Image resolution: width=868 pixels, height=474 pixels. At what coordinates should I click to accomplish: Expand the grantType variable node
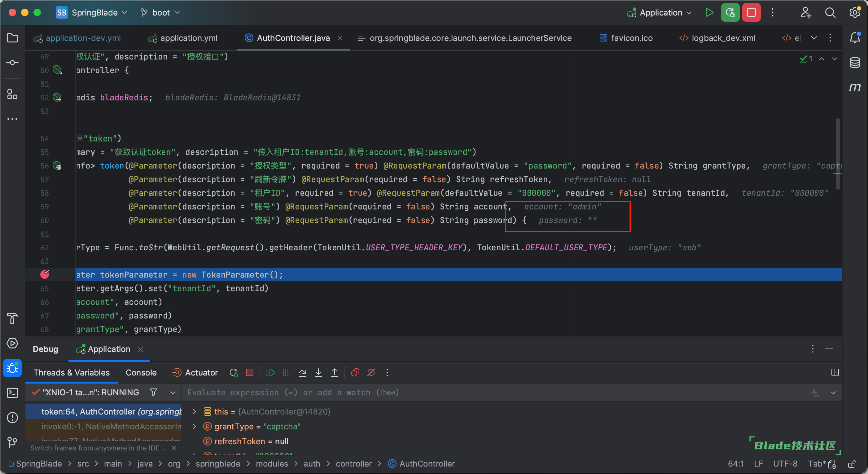point(195,427)
